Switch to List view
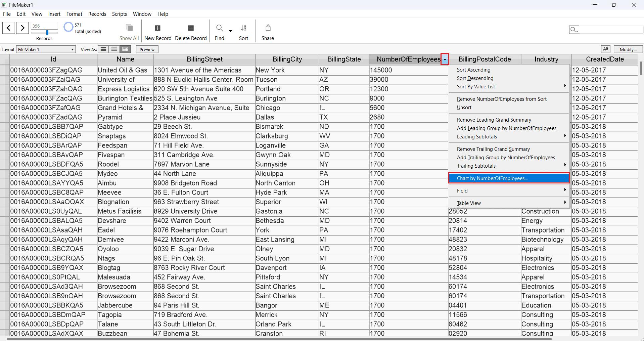The image size is (644, 341). (114, 49)
